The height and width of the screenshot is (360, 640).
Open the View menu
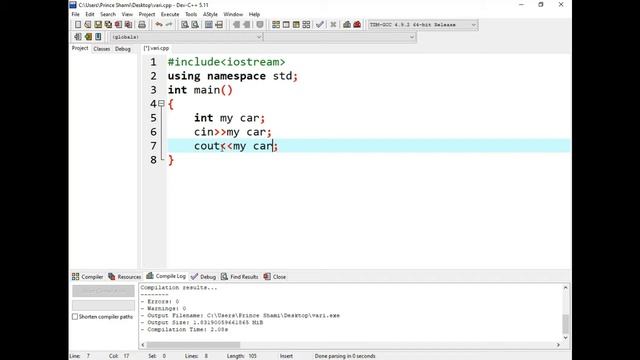[x=127, y=14]
